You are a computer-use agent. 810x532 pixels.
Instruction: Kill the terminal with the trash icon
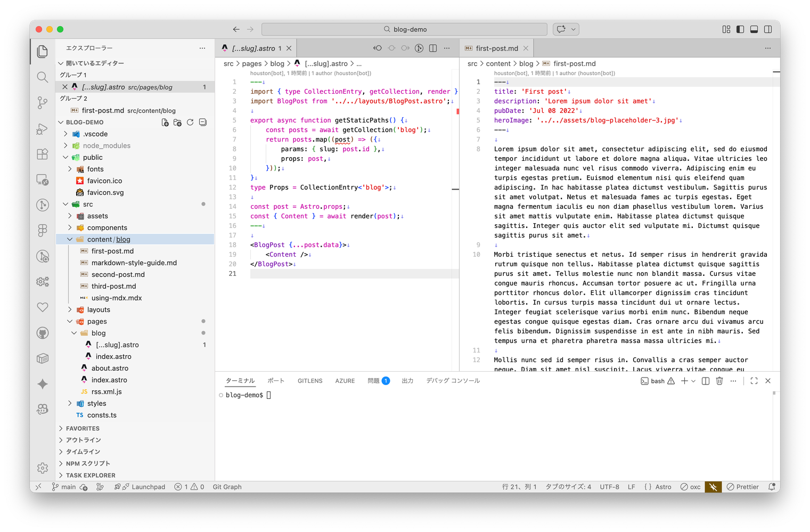point(719,381)
